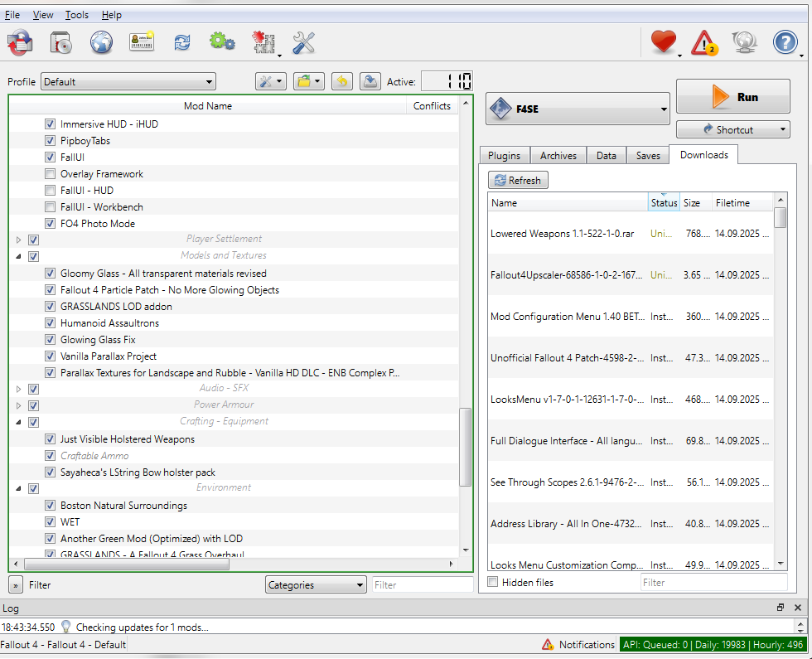Toggle the Vanilla Parallax Project checkbox
812x659 pixels.
[x=50, y=356]
